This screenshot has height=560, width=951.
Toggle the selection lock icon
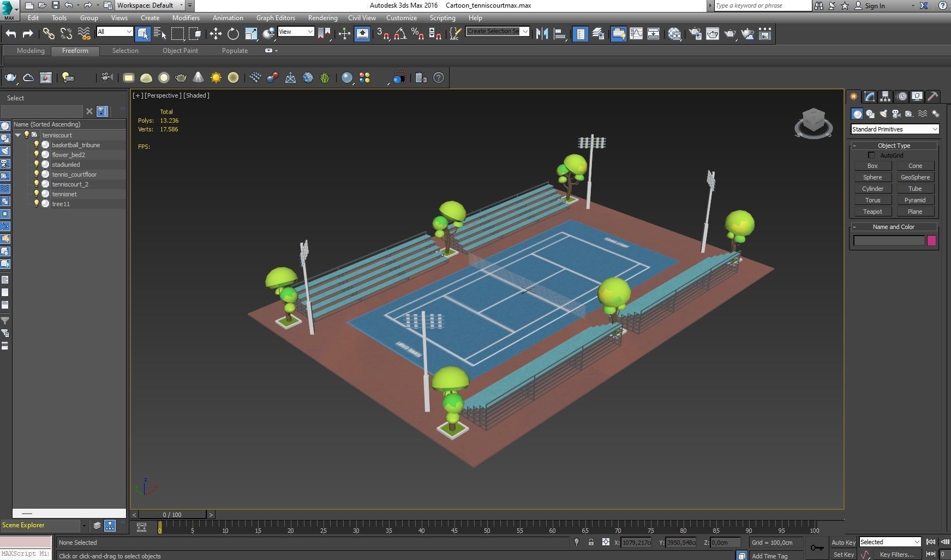(591, 542)
